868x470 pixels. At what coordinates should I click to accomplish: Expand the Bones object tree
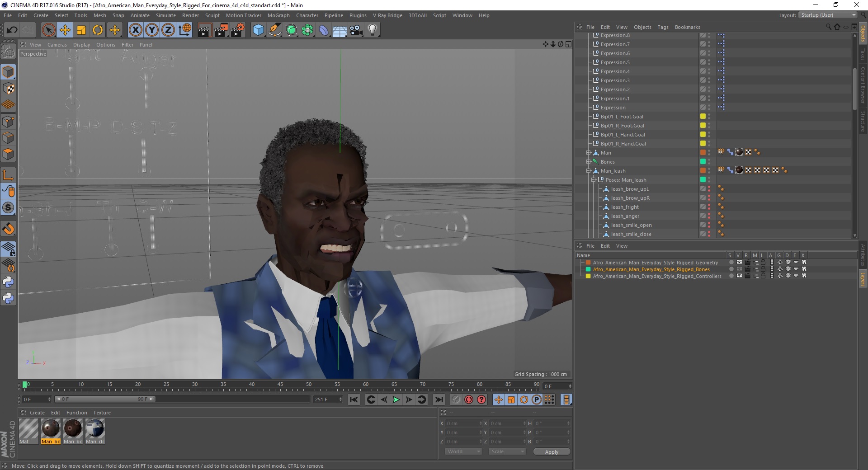point(589,162)
